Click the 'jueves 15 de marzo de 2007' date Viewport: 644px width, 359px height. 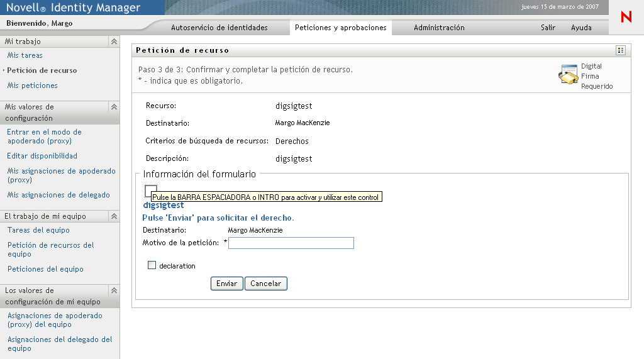pyautogui.click(x=560, y=6)
